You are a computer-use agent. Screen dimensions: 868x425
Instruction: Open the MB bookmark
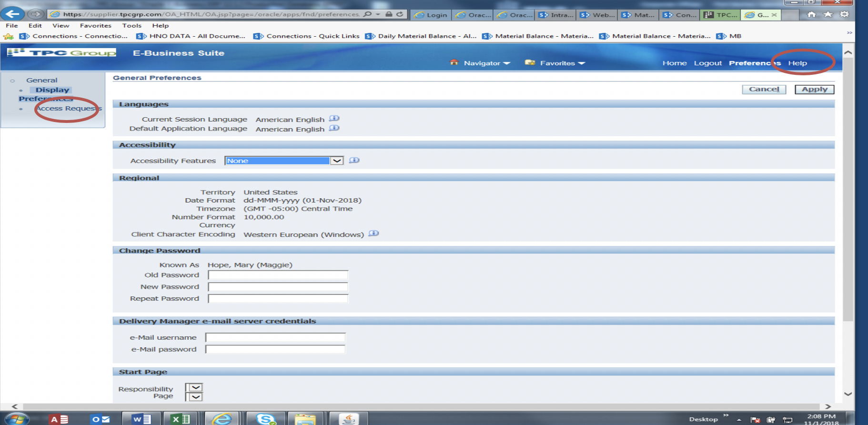(x=729, y=36)
